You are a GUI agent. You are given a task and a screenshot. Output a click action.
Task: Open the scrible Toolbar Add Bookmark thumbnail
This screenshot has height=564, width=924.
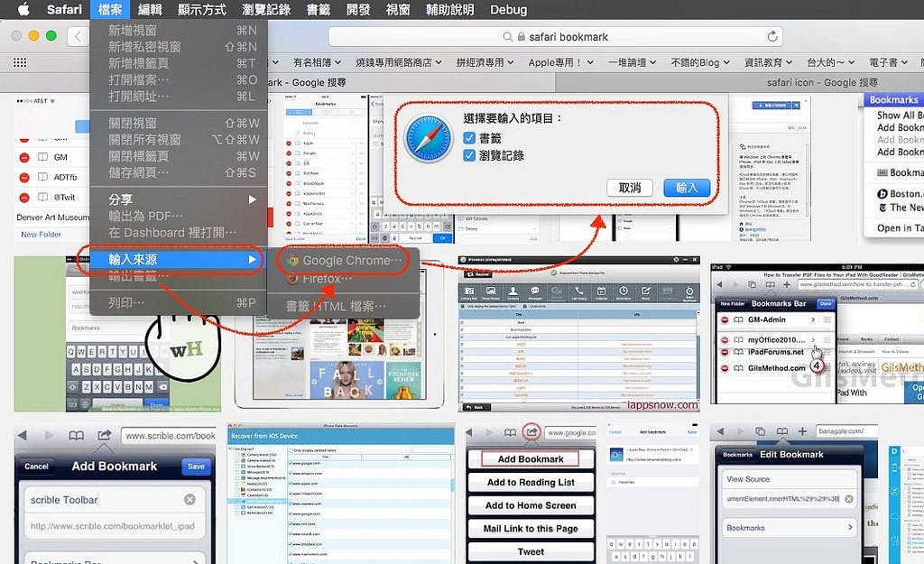click(115, 495)
